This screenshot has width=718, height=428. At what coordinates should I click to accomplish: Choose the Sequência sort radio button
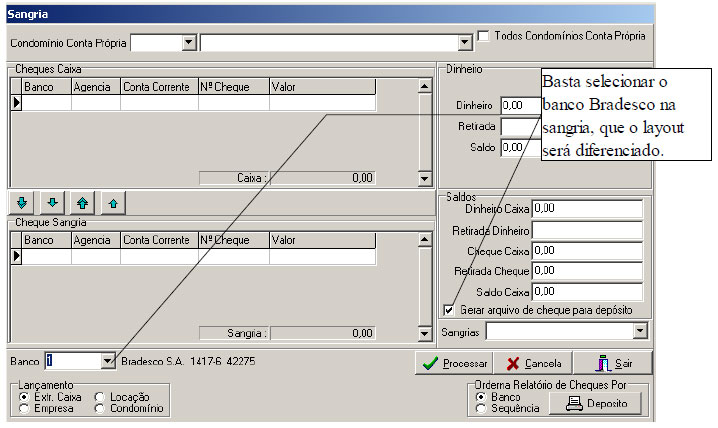pyautogui.click(x=481, y=409)
